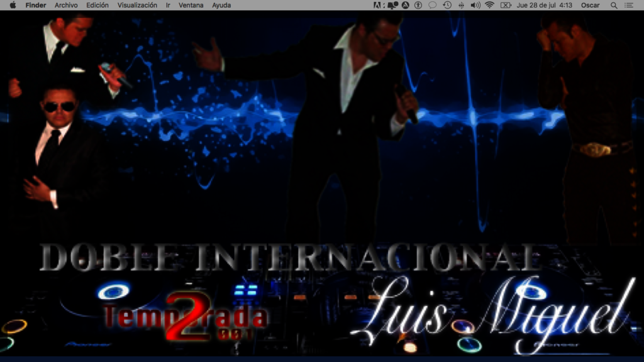The image size is (644, 362).
Task: Open the Edición menu
Action: tap(97, 5)
